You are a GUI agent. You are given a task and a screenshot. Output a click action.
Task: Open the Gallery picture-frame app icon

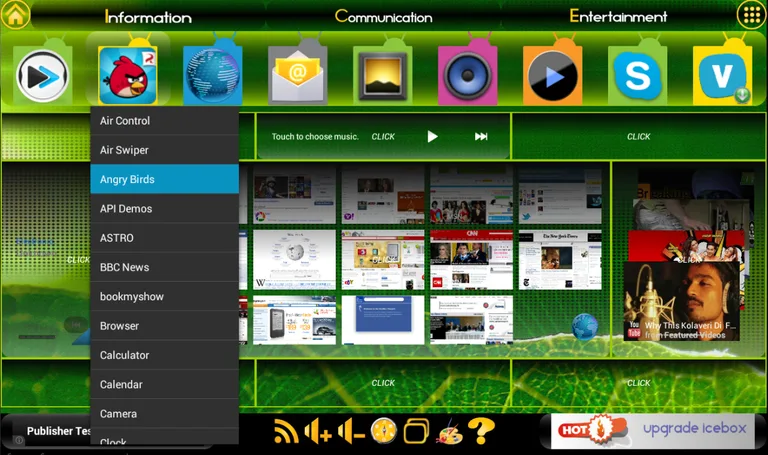pyautogui.click(x=383, y=76)
